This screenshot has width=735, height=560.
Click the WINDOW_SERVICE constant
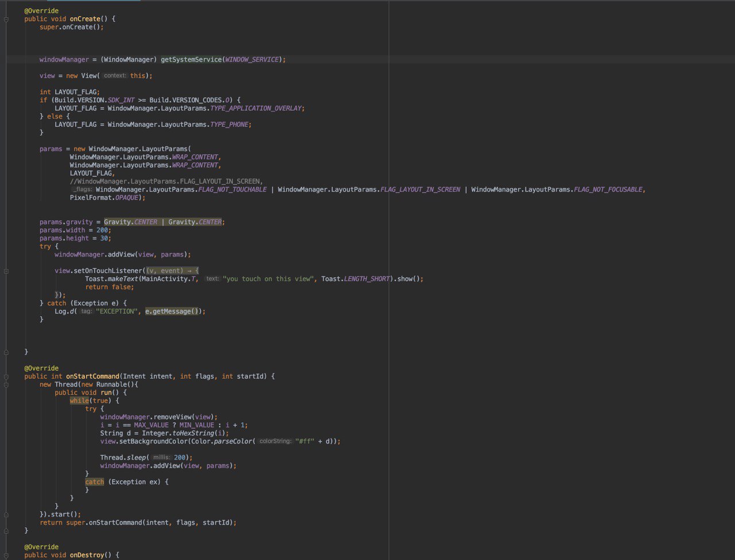[252, 60]
